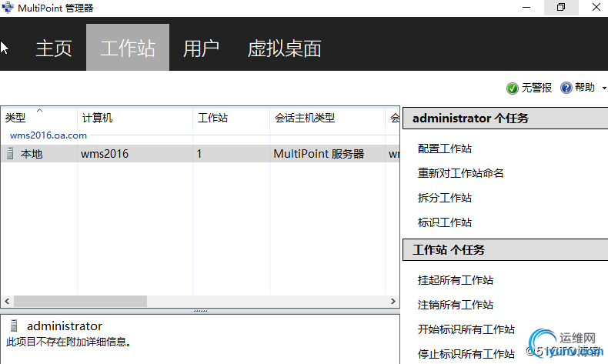Click the 无警报 text label

(x=536, y=88)
